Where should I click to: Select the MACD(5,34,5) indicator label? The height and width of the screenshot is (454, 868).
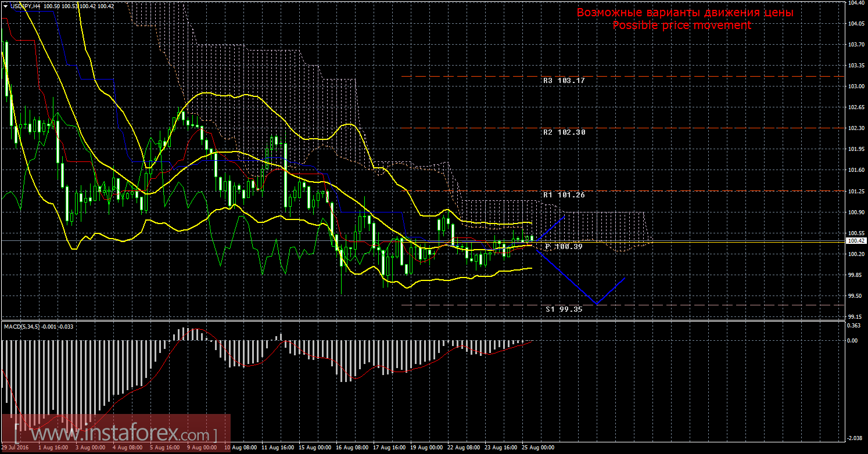pyautogui.click(x=21, y=327)
